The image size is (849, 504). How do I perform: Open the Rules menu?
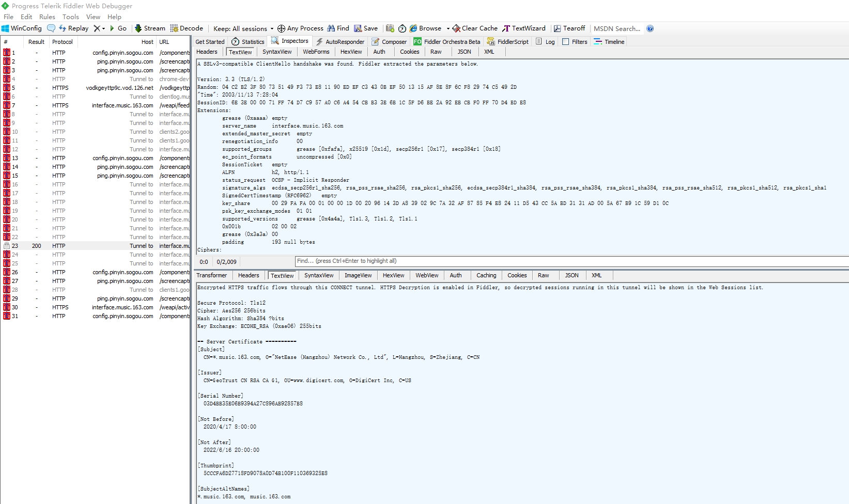(x=47, y=17)
